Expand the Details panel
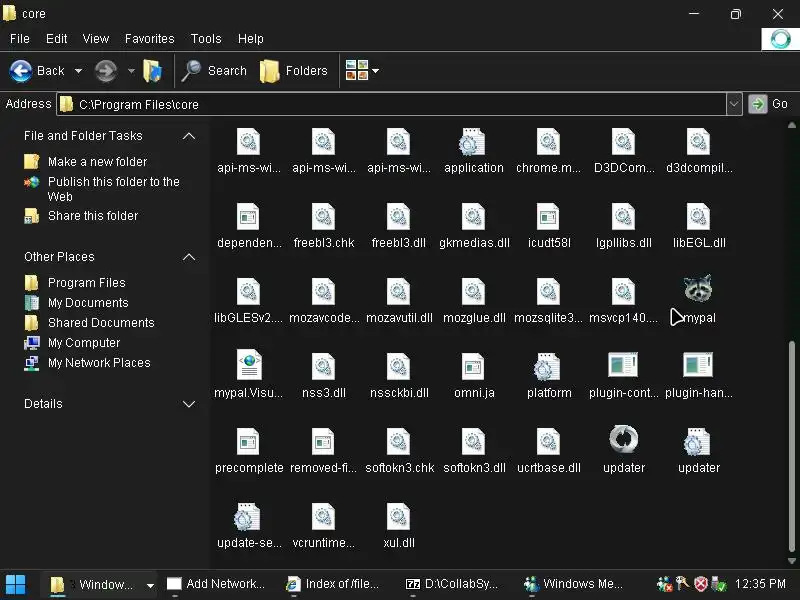 click(x=189, y=404)
